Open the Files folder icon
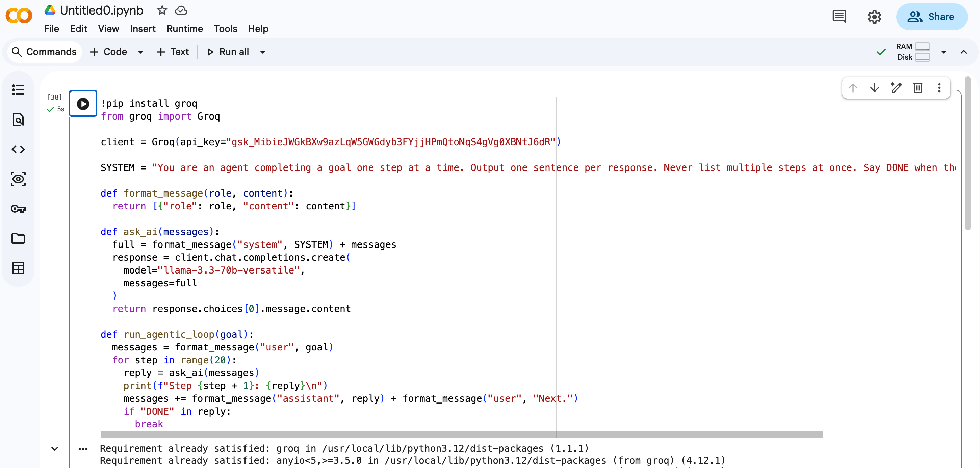 18,239
